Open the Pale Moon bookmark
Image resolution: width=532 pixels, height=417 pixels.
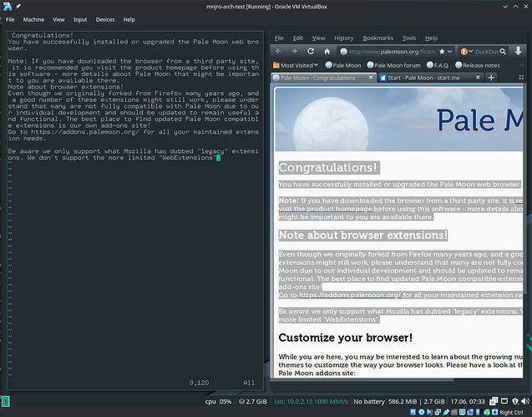tap(343, 65)
